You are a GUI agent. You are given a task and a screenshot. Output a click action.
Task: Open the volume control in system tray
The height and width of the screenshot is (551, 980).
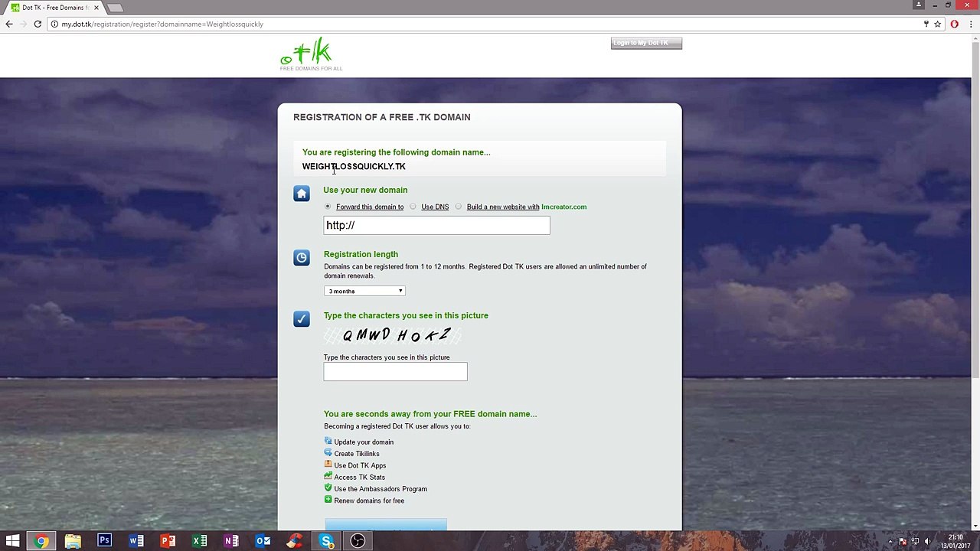pos(929,541)
